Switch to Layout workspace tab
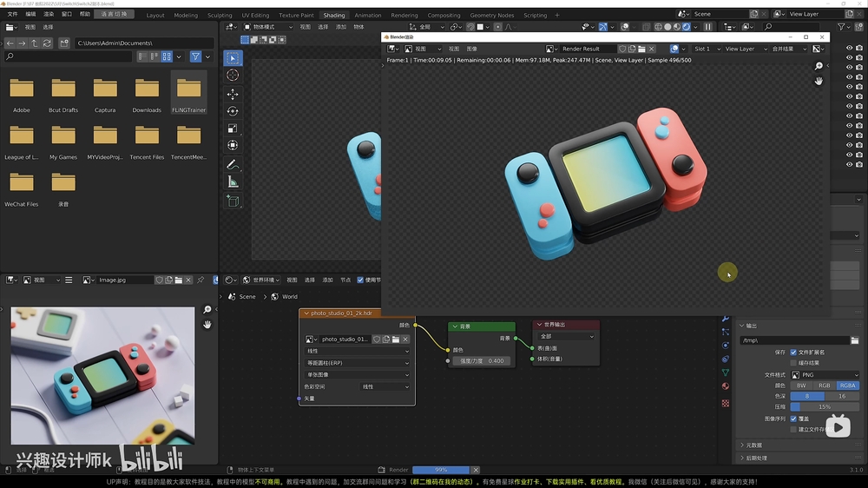 pyautogui.click(x=155, y=16)
